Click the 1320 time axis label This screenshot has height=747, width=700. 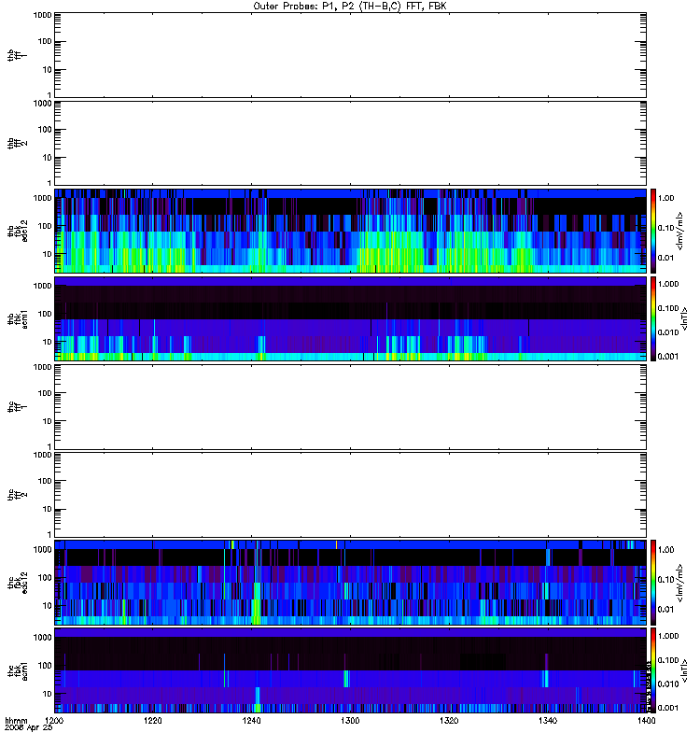click(449, 720)
